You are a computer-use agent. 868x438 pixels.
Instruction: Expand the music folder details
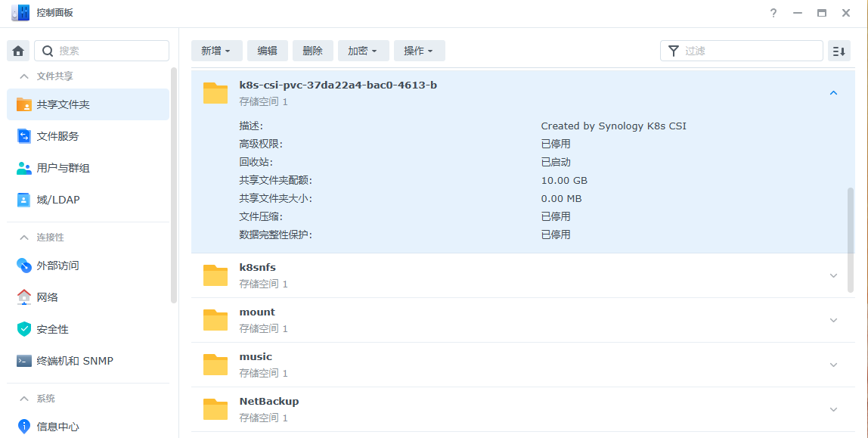tap(834, 365)
